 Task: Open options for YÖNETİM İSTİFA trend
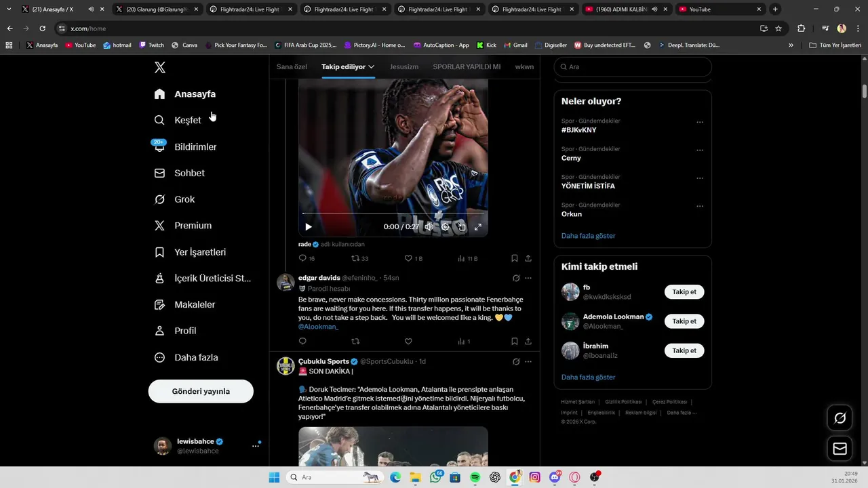[700, 178]
